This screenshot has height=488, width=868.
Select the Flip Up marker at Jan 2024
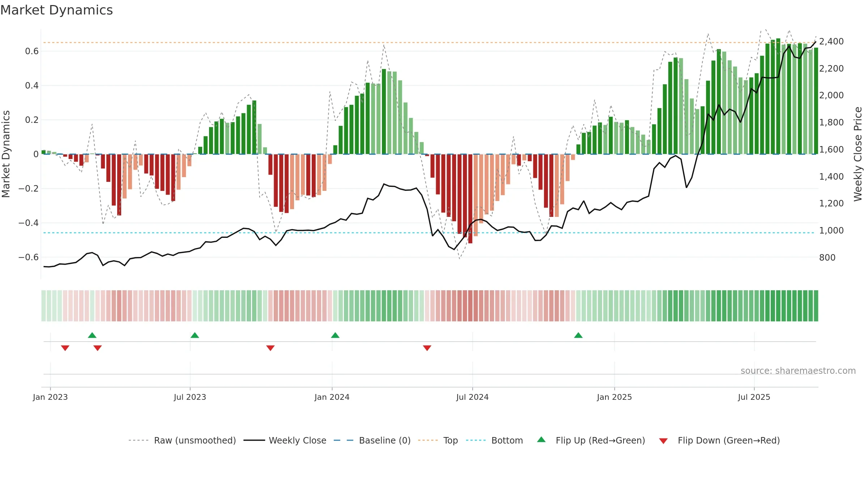[335, 335]
